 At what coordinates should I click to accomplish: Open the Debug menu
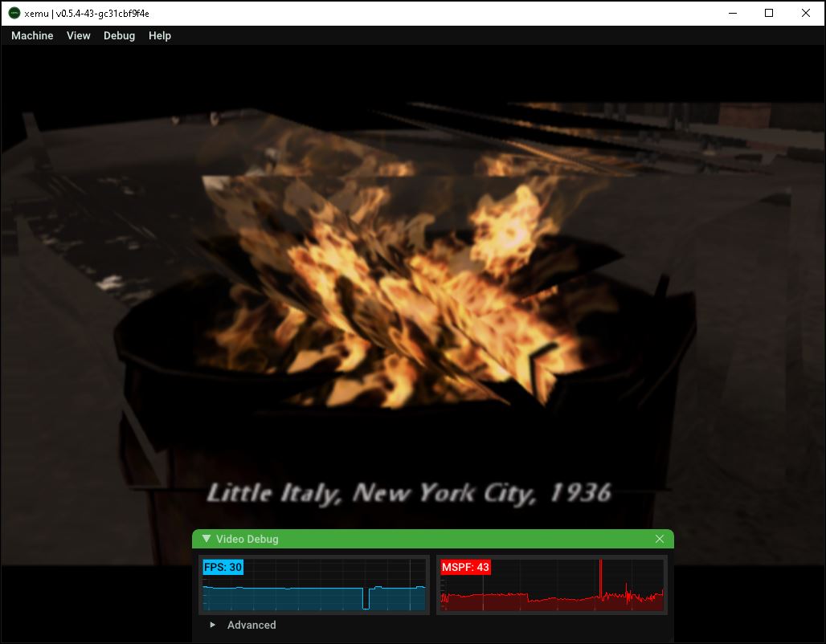pyautogui.click(x=119, y=36)
